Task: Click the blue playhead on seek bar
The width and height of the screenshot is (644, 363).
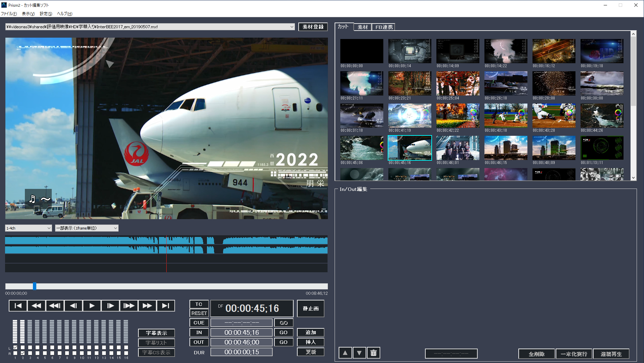Action: pyautogui.click(x=35, y=286)
